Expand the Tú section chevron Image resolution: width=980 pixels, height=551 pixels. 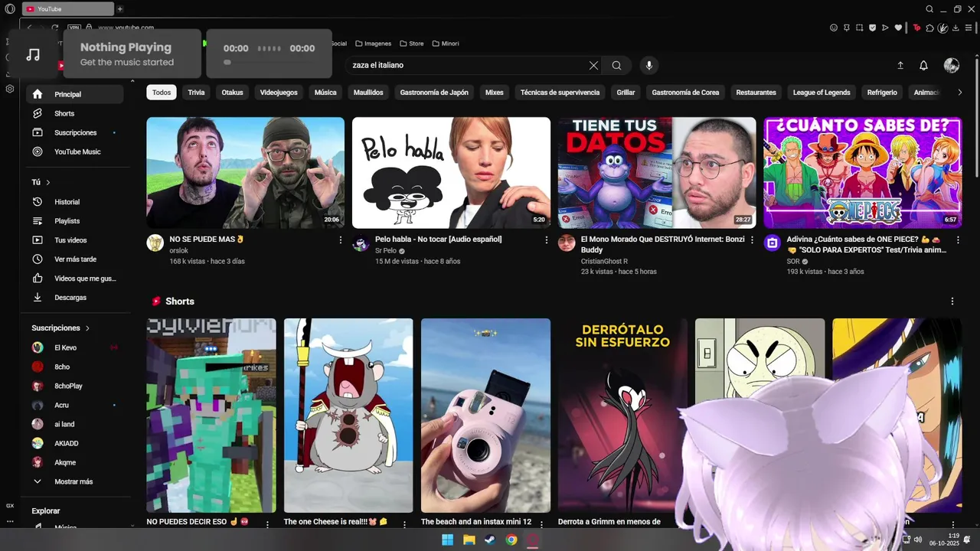click(x=48, y=183)
